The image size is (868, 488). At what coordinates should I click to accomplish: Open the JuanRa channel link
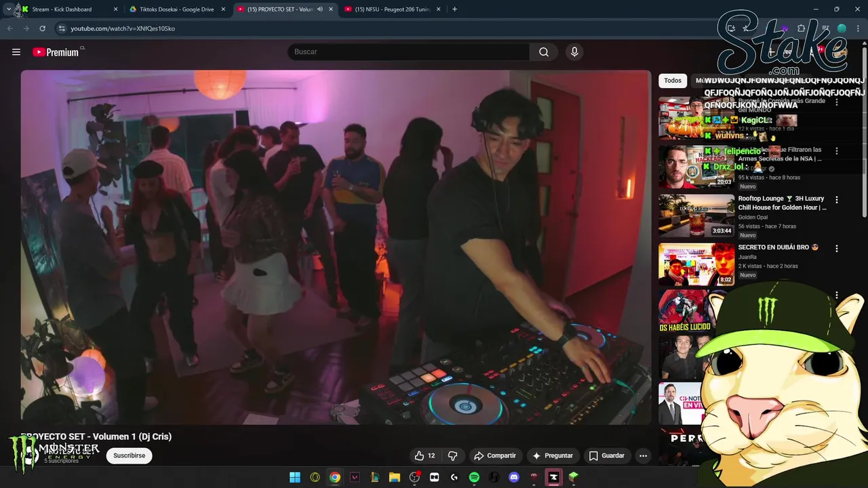(x=747, y=258)
